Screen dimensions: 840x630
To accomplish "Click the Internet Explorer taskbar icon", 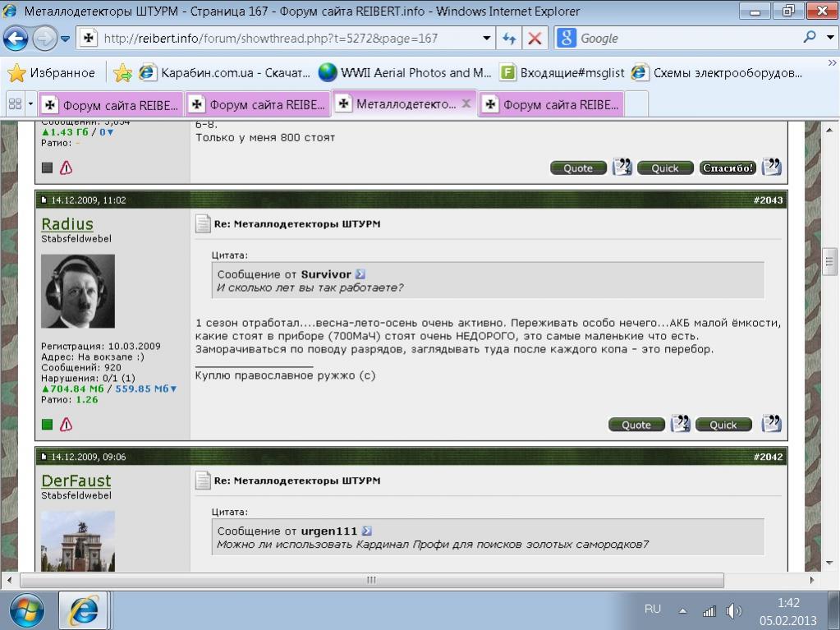I will point(84,610).
